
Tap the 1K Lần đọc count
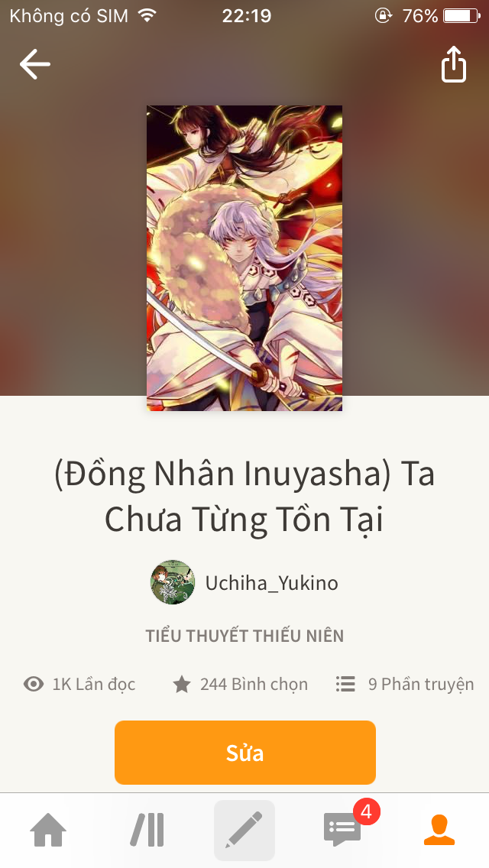click(x=93, y=684)
